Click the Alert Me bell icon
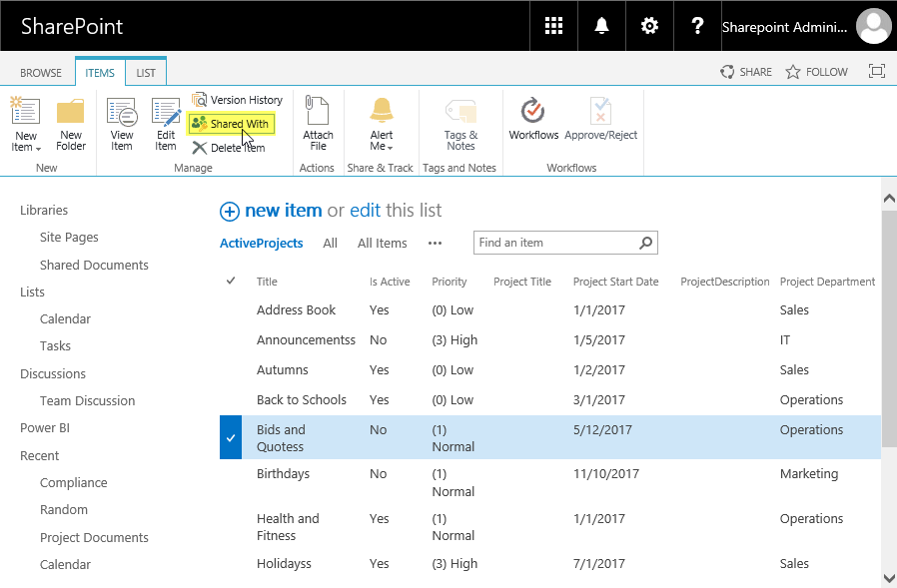This screenshot has width=897, height=588. coord(382,110)
